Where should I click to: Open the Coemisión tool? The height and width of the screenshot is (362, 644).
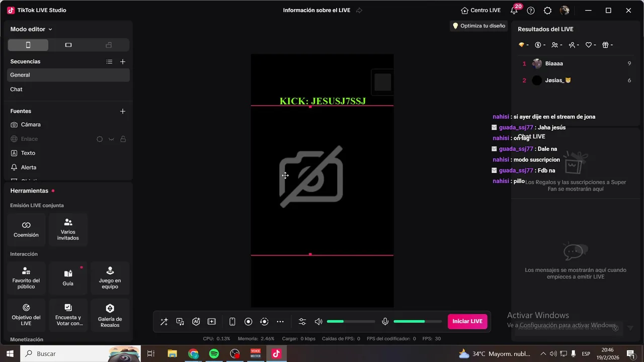[x=26, y=230]
